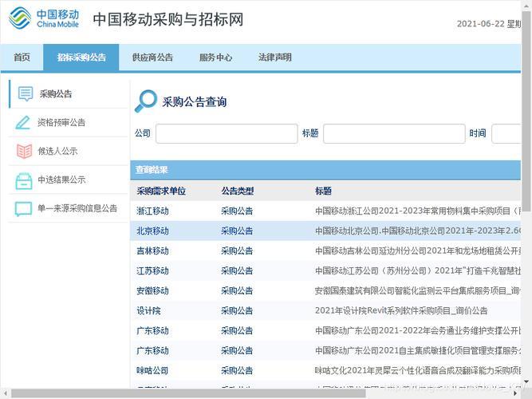Click the 采购需求单位 column header

click(x=161, y=191)
